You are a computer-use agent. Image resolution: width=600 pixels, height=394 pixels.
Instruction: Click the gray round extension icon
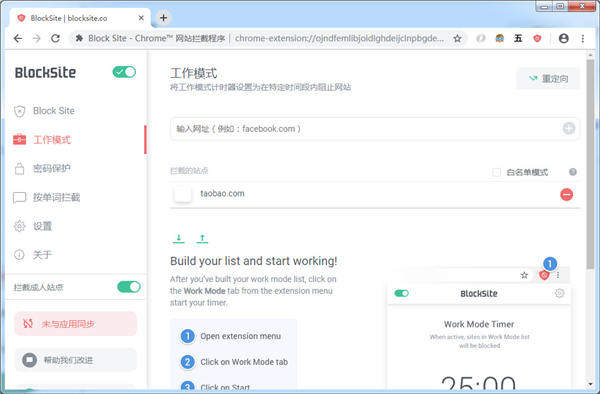[x=481, y=38]
